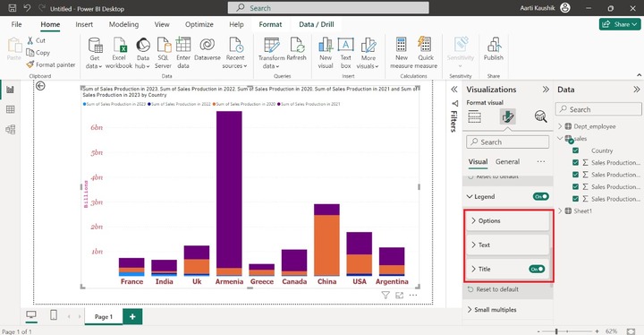The image size is (644, 335).
Task: Click the Share button
Action: tap(619, 24)
